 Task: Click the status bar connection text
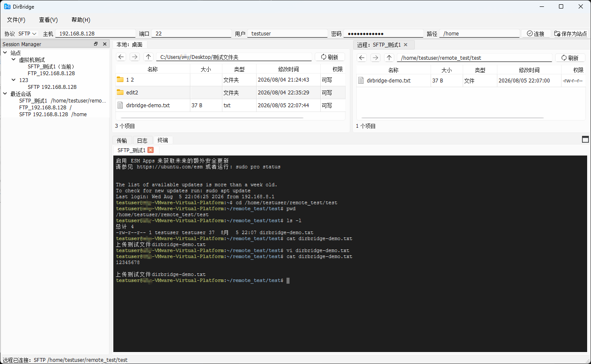point(65,360)
